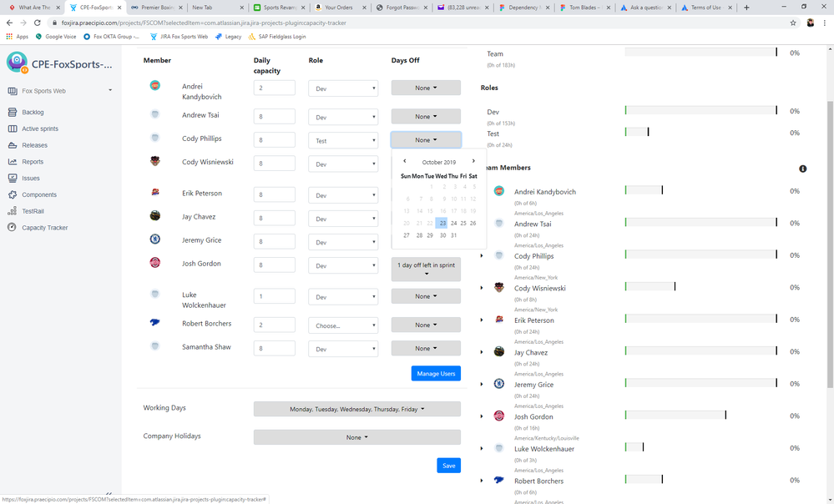Open the Apps bookmark shortcut

17,37
